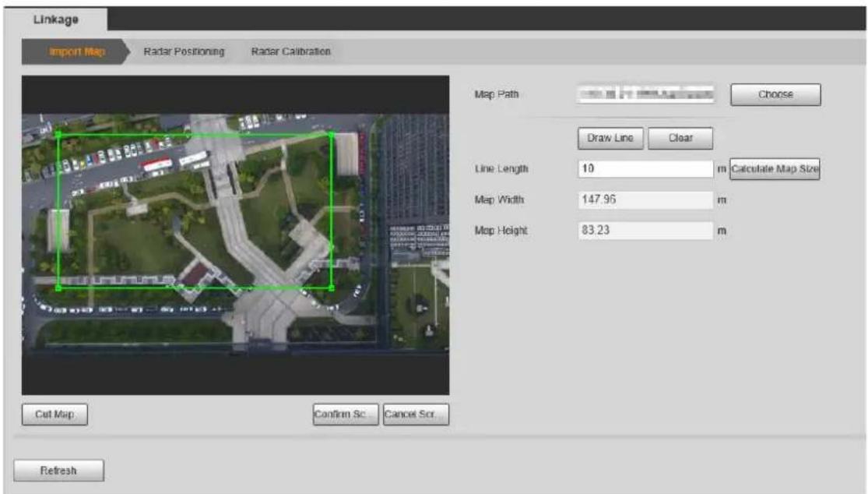Confirm the screenshot selection

pos(346,415)
